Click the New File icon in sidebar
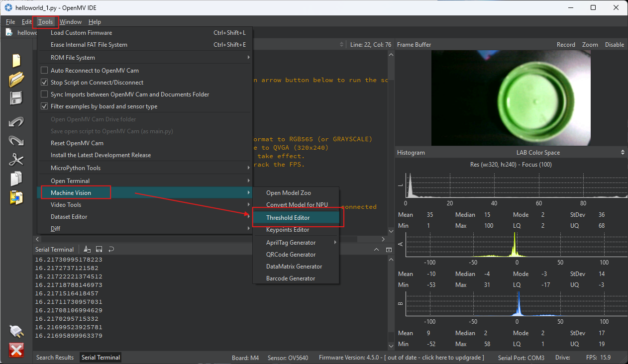 point(16,61)
